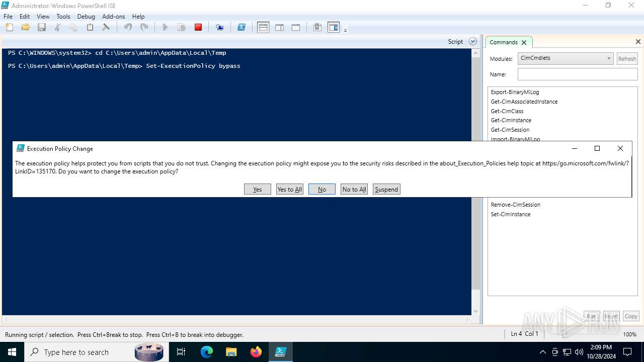This screenshot has width=644, height=362.
Task: Click No to All button
Action: tap(354, 189)
